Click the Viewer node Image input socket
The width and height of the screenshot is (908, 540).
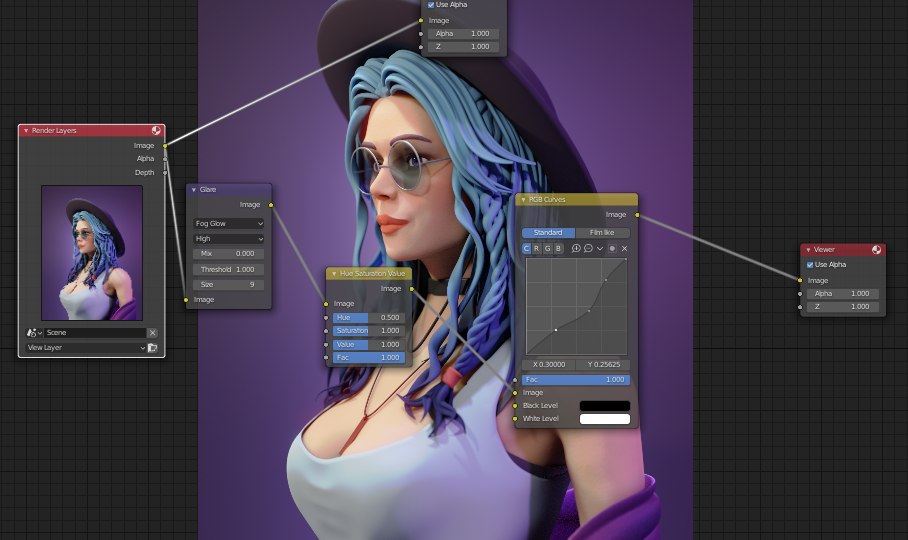pos(800,281)
